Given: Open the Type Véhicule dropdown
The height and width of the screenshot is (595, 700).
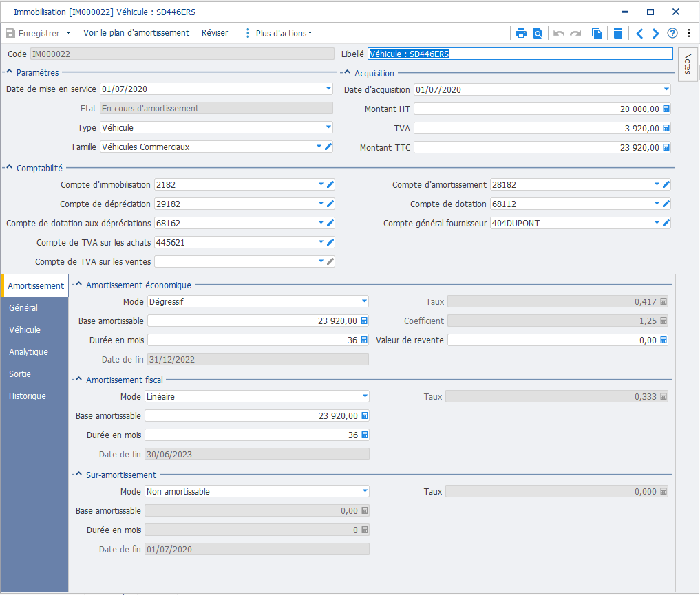Looking at the screenshot, I should pyautogui.click(x=328, y=127).
